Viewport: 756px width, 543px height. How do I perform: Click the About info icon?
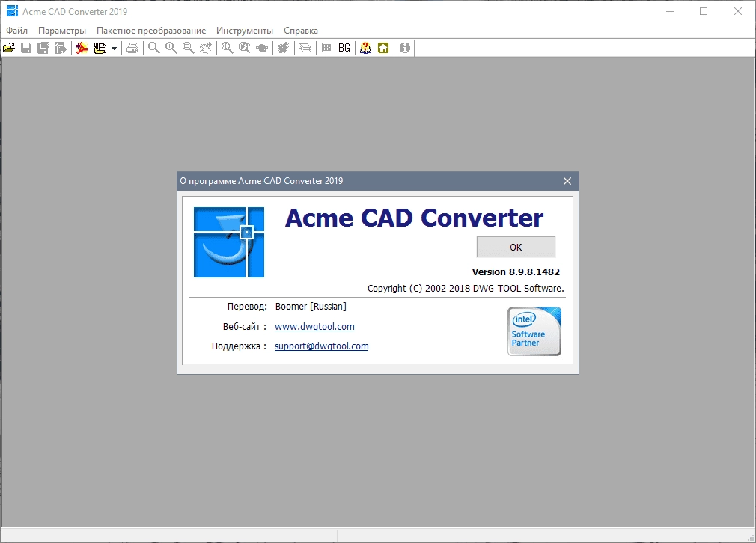405,48
